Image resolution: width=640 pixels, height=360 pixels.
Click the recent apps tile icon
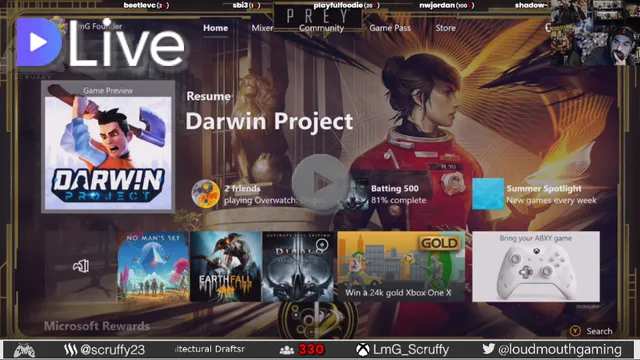[81, 267]
